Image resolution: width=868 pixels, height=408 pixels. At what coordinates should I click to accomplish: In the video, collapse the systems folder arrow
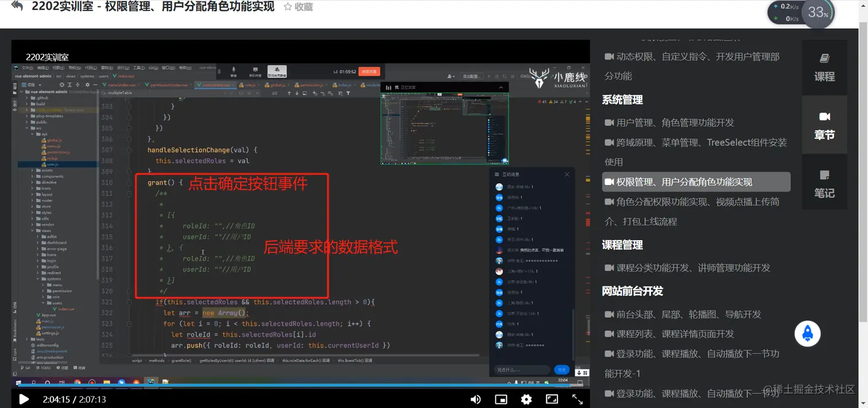pyautogui.click(x=38, y=279)
